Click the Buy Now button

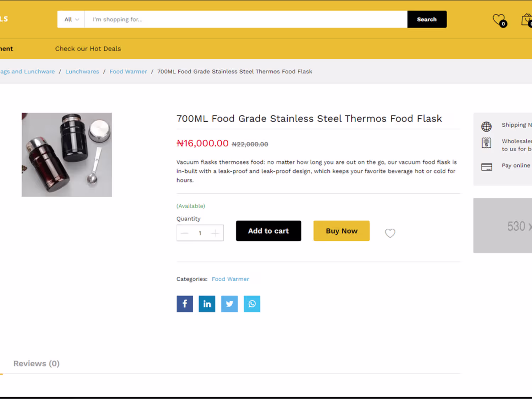pos(342,231)
